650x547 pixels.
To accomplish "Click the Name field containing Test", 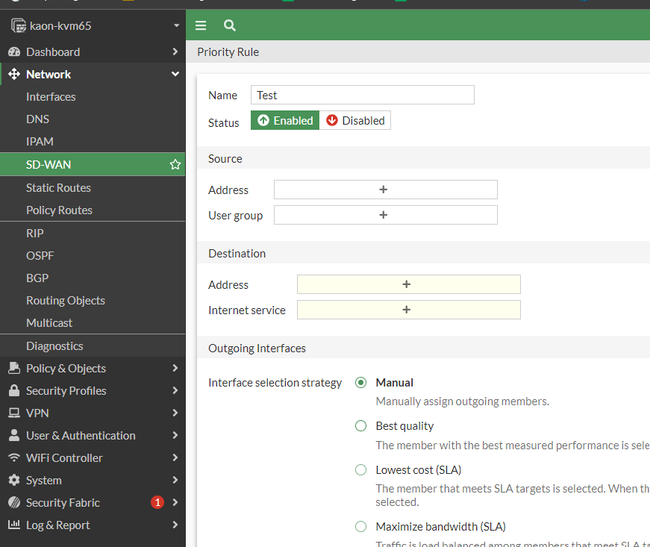I will [362, 95].
